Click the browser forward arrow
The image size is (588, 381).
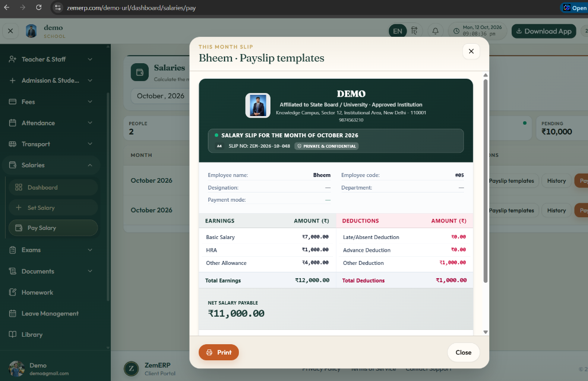point(22,7)
